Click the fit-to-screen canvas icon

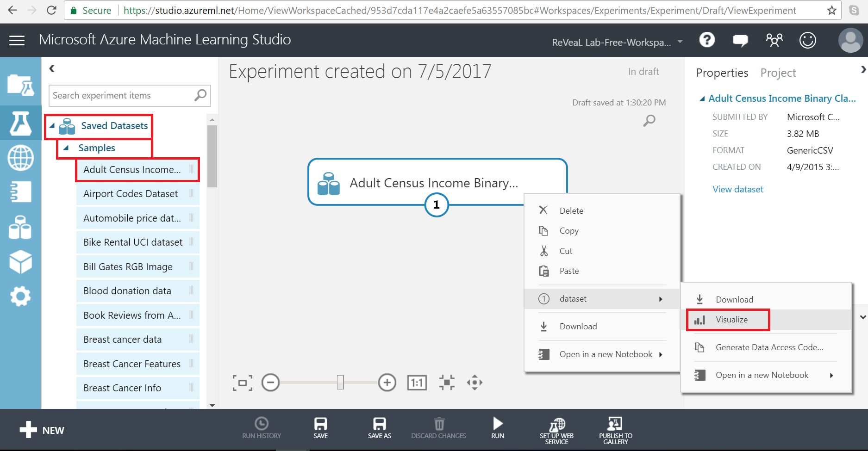click(x=243, y=383)
